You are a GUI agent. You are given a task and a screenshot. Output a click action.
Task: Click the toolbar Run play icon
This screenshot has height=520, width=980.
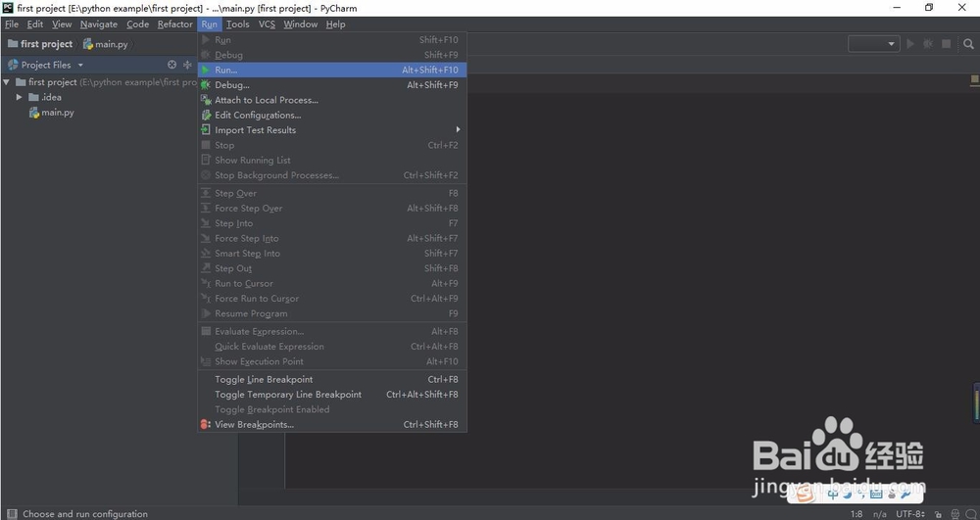(910, 44)
